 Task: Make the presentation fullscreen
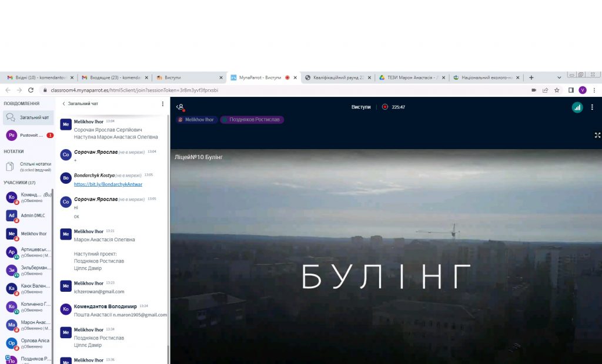(x=597, y=135)
